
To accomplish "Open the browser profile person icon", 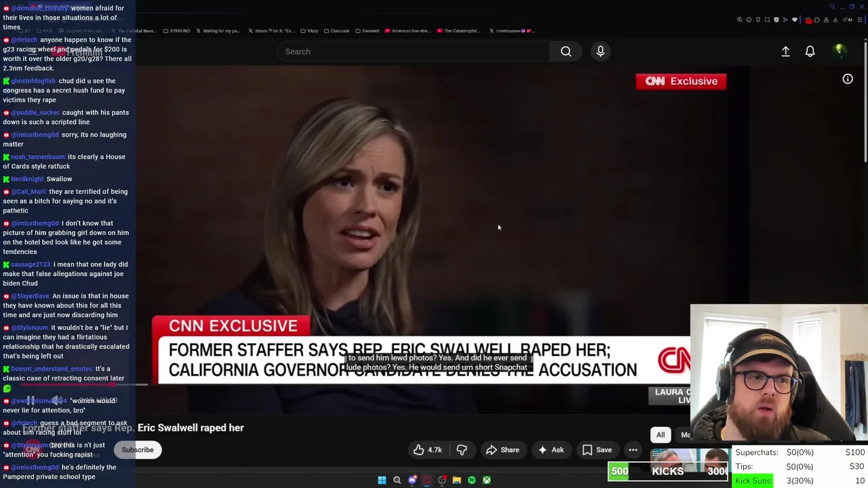I will 826,20.
